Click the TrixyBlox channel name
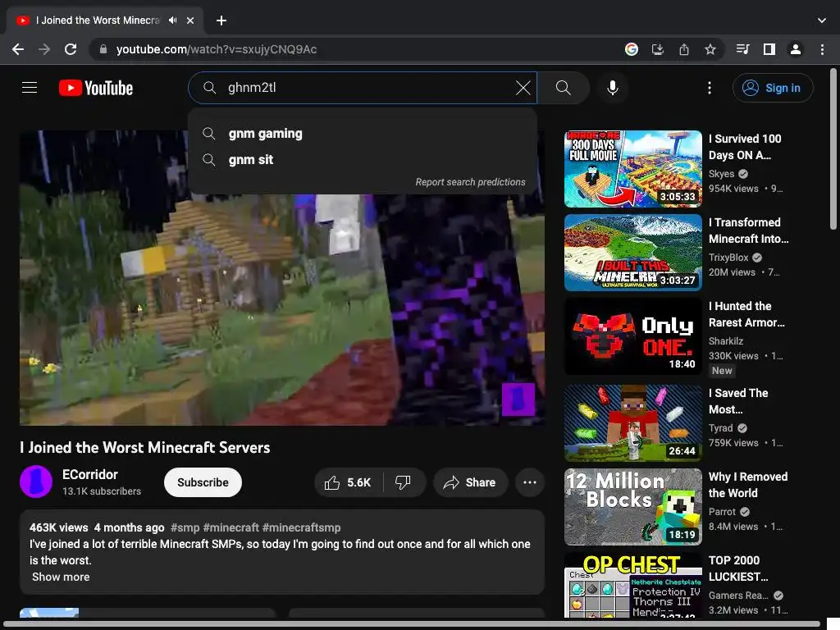 tap(728, 258)
